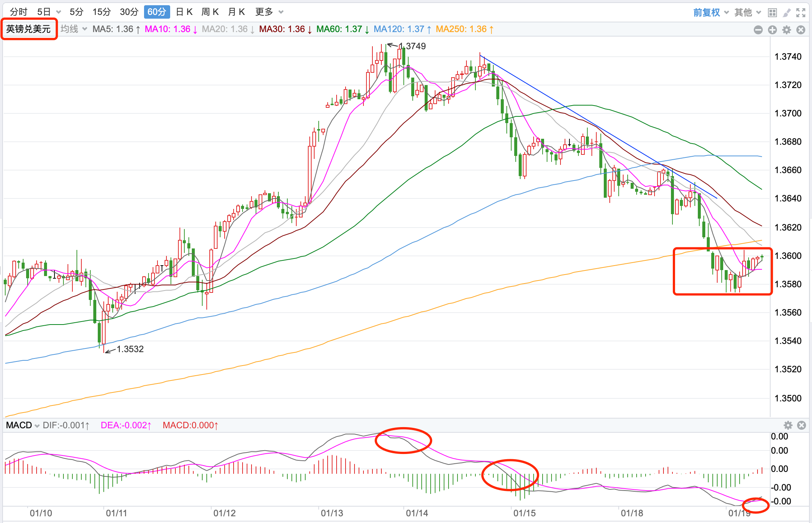Enter fullscreen chart mode
The width and height of the screenshot is (812, 523).
(800, 13)
